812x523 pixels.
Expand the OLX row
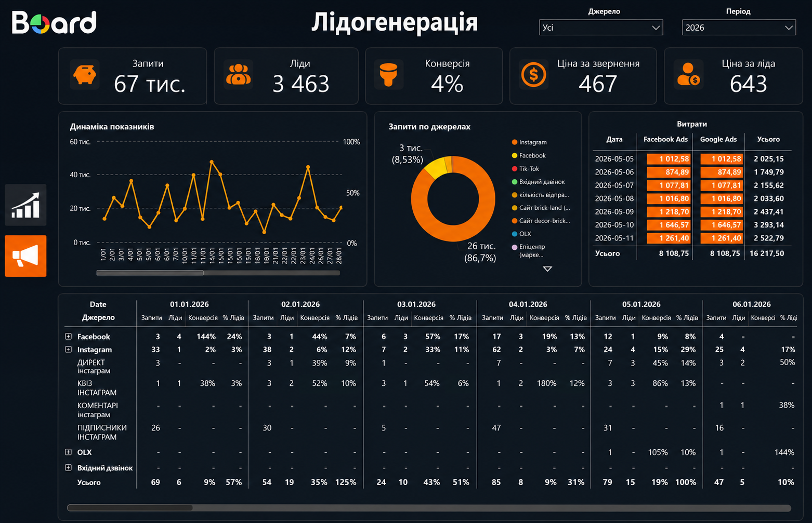68,452
